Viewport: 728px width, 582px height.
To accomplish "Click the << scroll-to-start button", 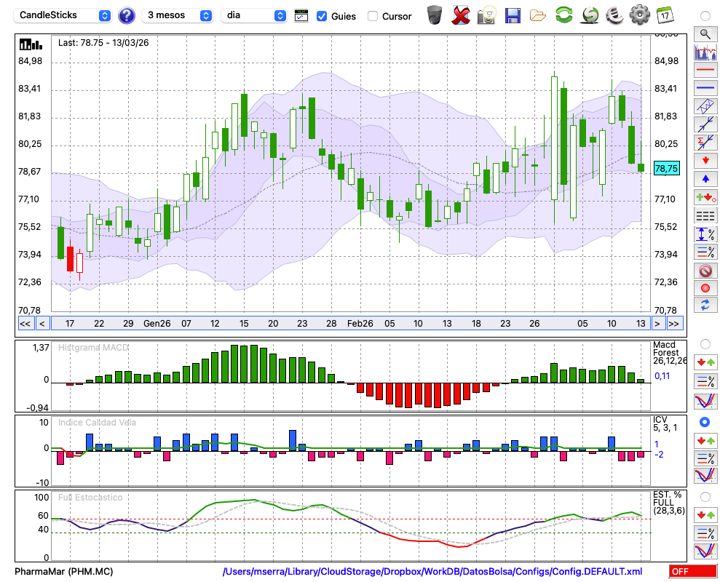I will [x=25, y=323].
